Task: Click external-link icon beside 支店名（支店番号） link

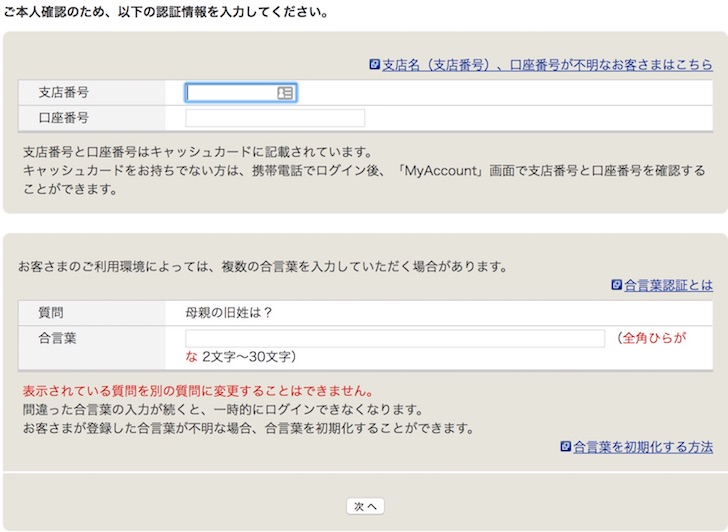Action: click(x=375, y=65)
